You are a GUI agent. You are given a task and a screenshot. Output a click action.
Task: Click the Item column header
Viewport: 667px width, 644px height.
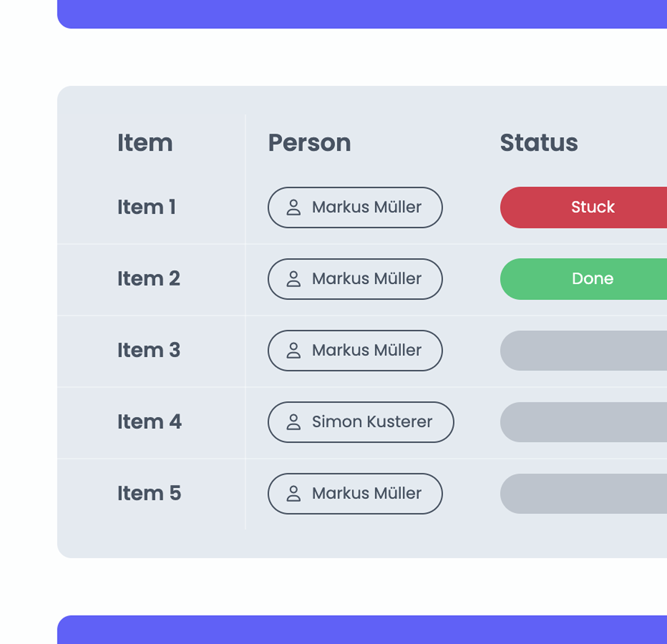pyautogui.click(x=145, y=142)
